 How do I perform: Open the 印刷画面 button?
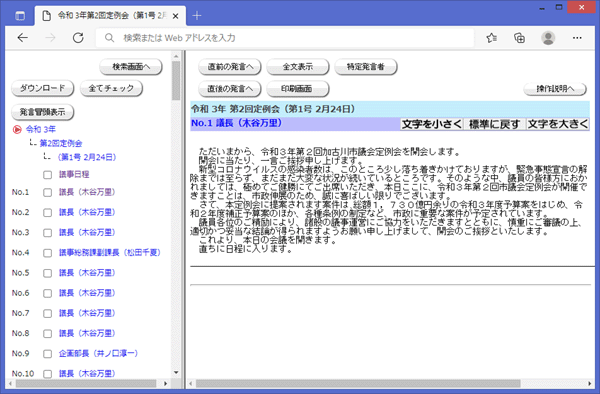click(x=298, y=89)
